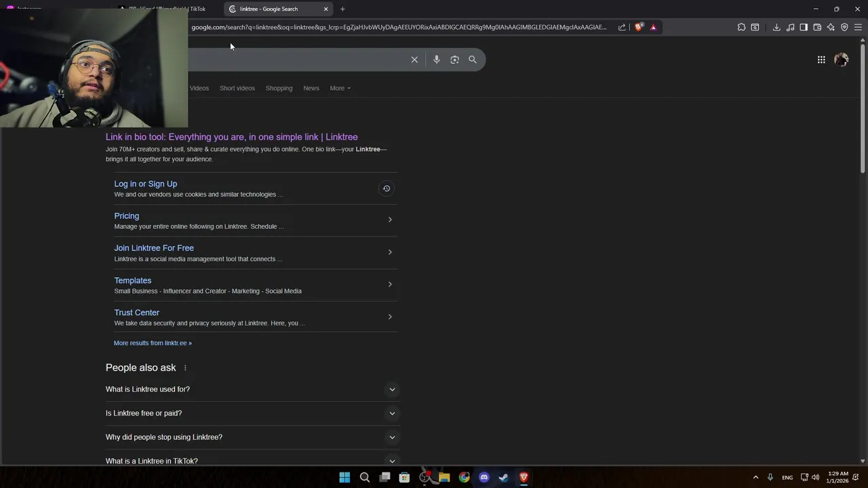Click the history icon beside Log in or Sign Up

tap(387, 188)
